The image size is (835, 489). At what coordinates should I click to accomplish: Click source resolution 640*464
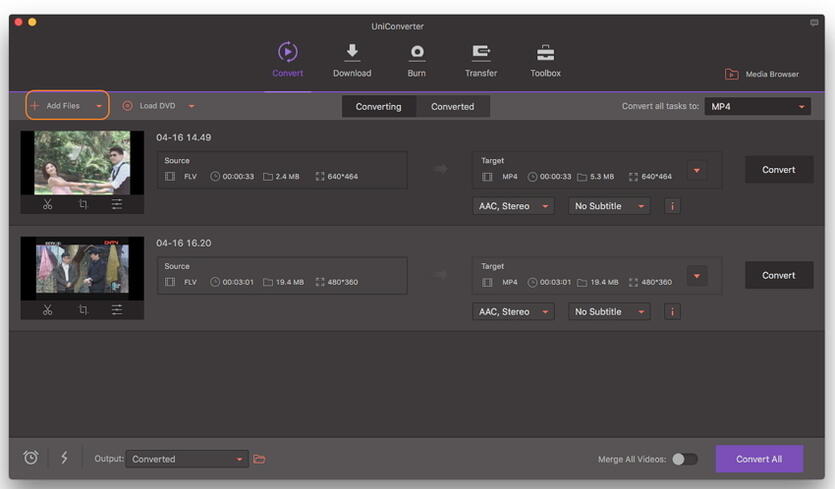[342, 176]
